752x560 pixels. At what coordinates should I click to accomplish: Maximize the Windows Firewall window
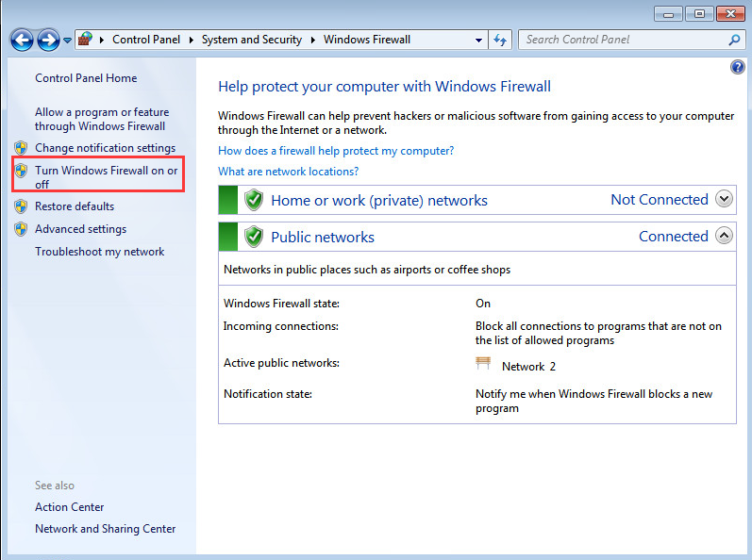click(699, 14)
